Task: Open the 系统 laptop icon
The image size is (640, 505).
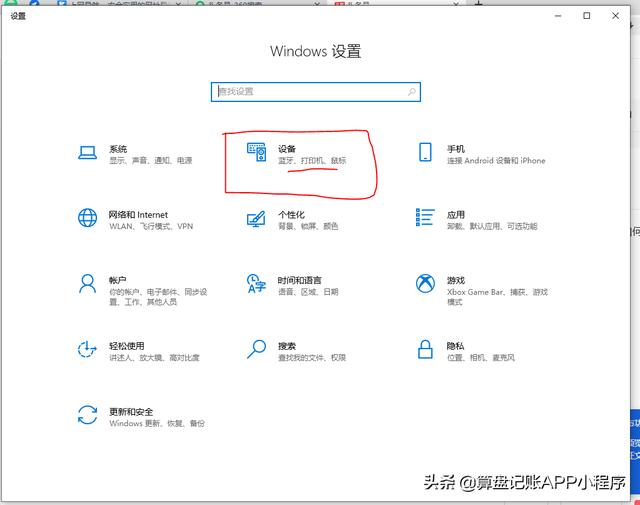Action: tap(87, 153)
